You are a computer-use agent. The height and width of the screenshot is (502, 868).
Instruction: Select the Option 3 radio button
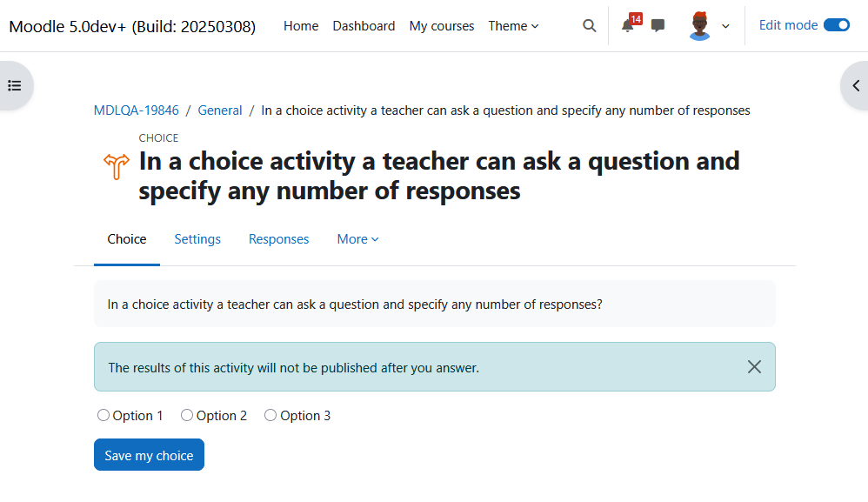tap(270, 415)
